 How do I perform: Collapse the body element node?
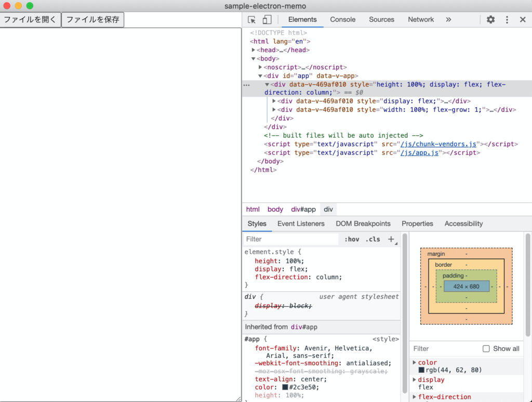point(253,59)
